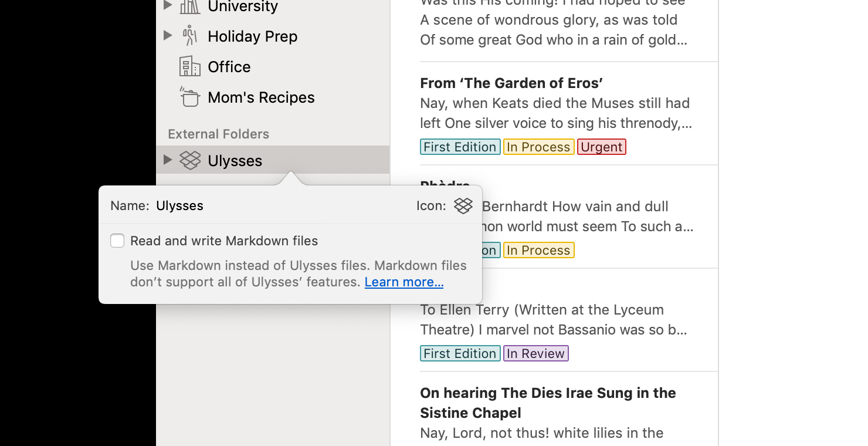This screenshot has height=446, width=868.
Task: Click the External Folders section header
Action: (218, 134)
